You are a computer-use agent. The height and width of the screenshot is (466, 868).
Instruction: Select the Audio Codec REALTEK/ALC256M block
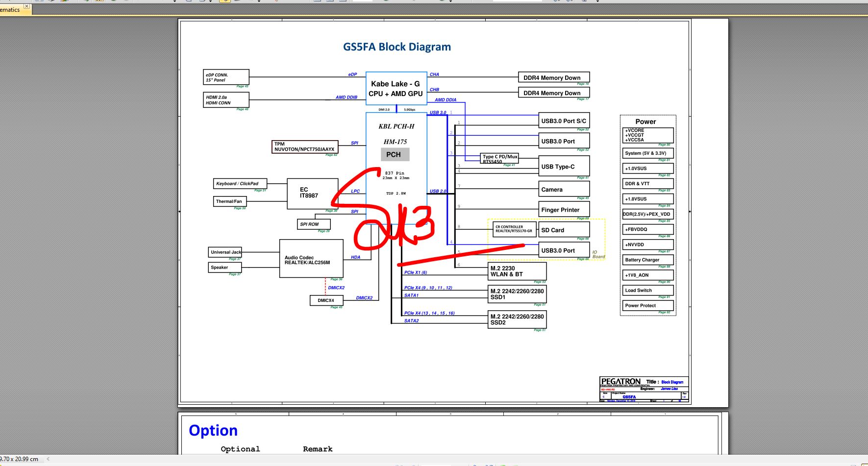(x=311, y=259)
